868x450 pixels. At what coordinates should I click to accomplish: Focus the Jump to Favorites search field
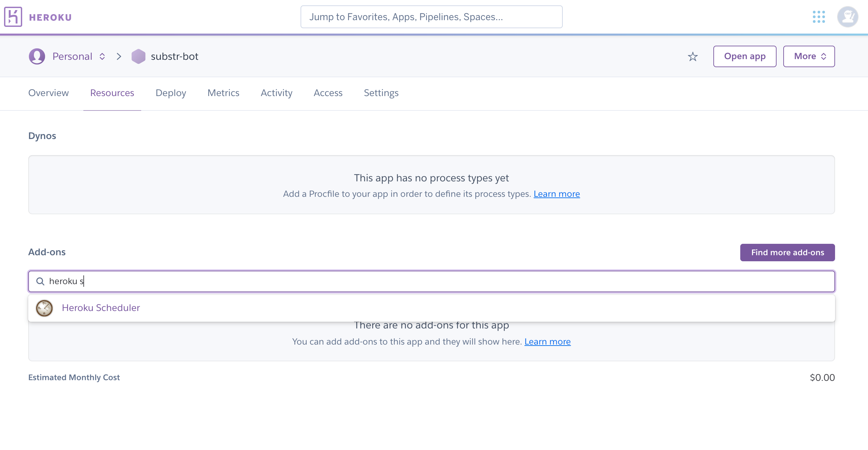[x=431, y=17]
